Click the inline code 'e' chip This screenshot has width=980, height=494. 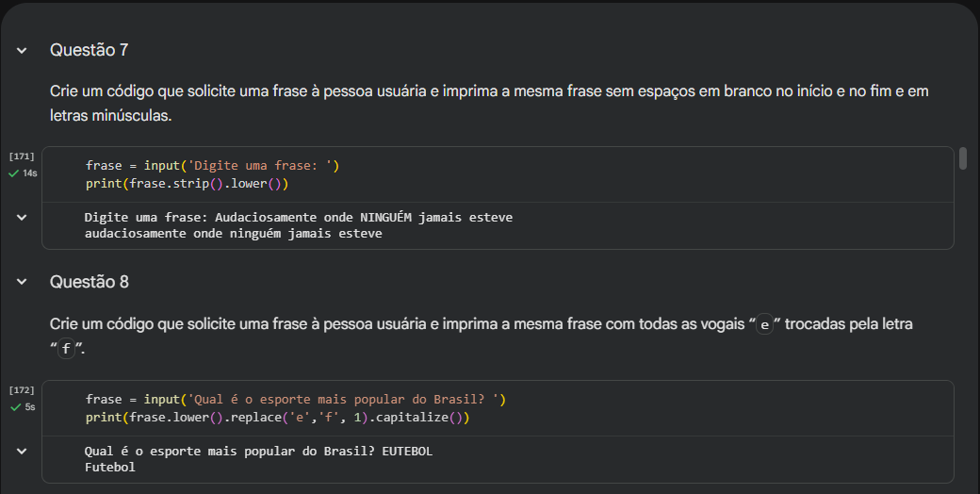click(x=764, y=325)
